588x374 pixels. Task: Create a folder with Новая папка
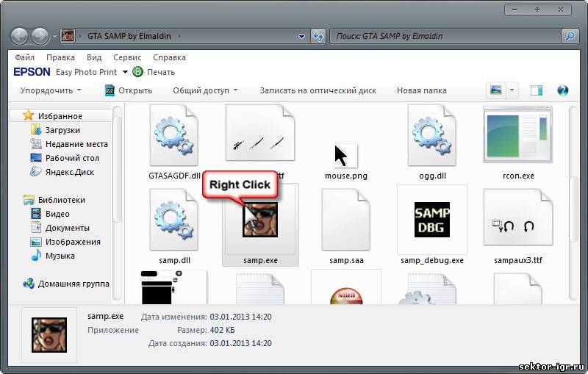(x=421, y=90)
